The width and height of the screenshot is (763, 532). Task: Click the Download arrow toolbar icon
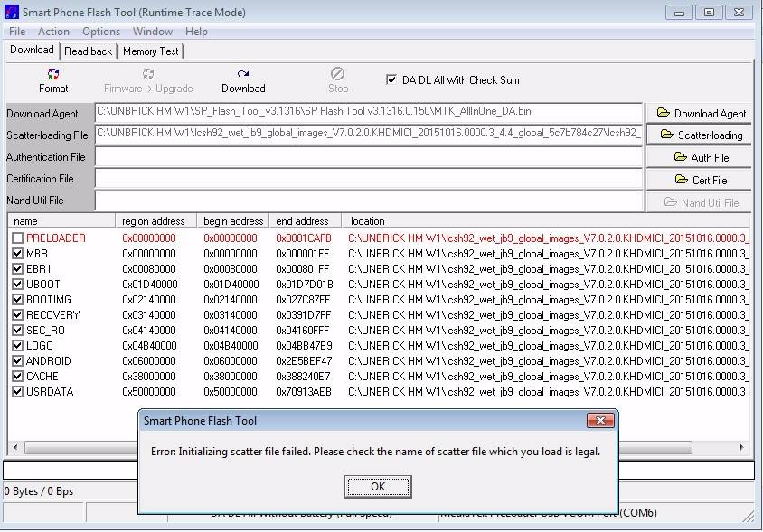[x=243, y=74]
